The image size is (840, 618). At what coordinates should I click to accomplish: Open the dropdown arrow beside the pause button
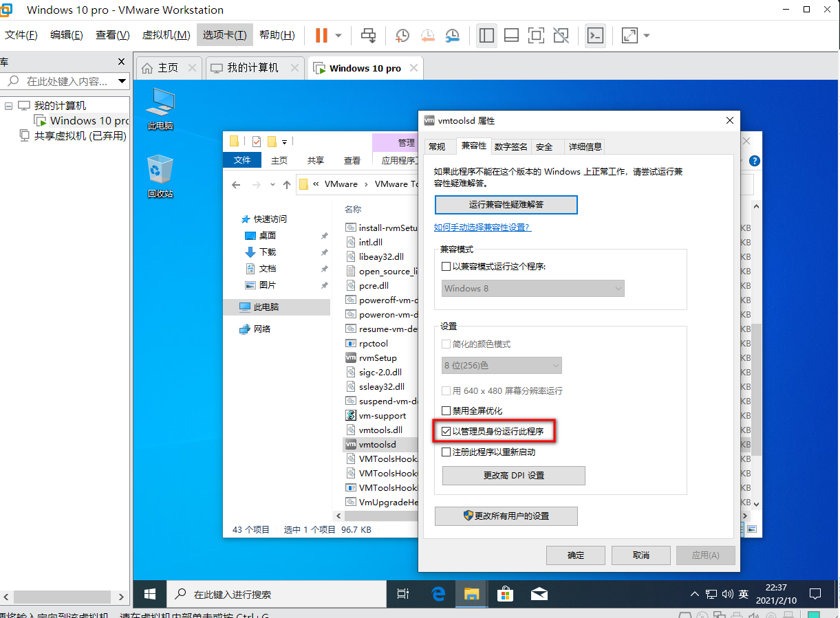pos(338,35)
